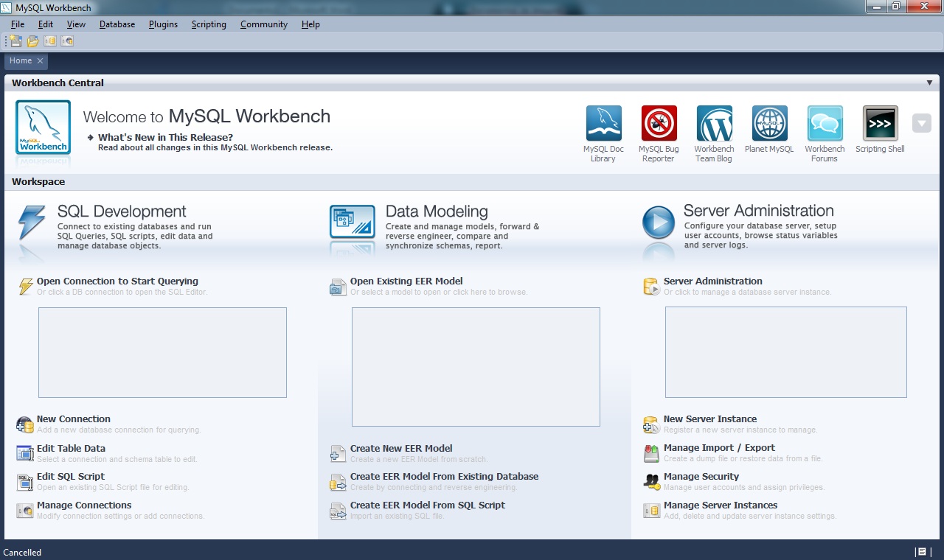Open the View menu
This screenshot has width=944, height=560.
tap(76, 24)
